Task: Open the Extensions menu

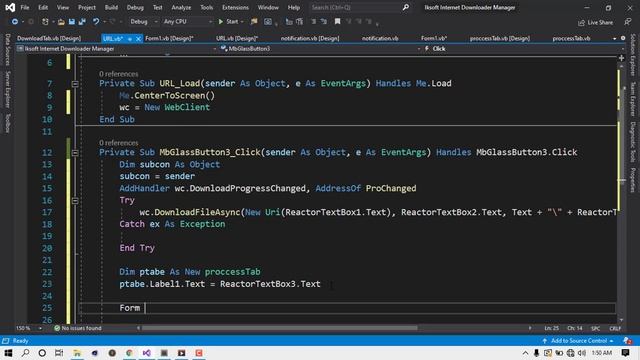Action: (235, 7)
